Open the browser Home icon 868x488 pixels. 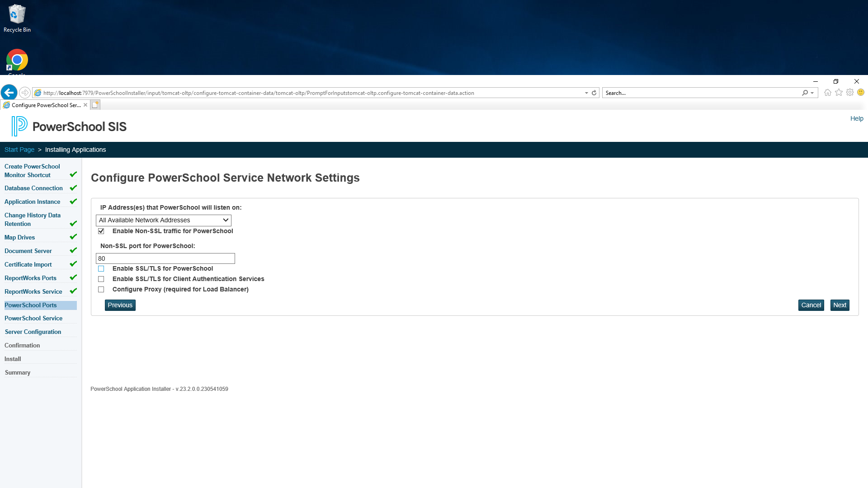point(828,93)
